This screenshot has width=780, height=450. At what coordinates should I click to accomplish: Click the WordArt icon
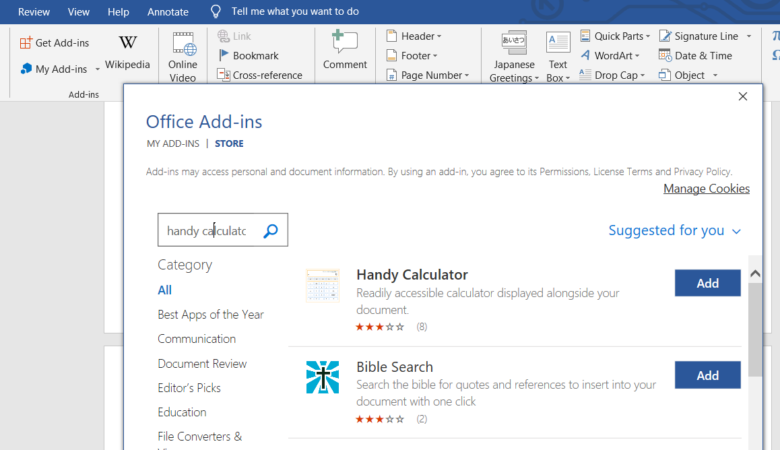(585, 55)
